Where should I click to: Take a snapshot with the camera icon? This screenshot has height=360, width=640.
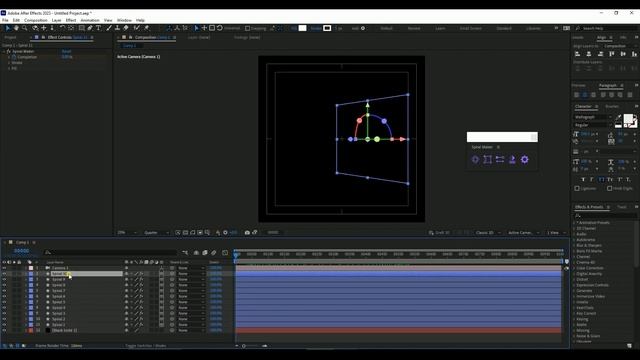click(247, 233)
